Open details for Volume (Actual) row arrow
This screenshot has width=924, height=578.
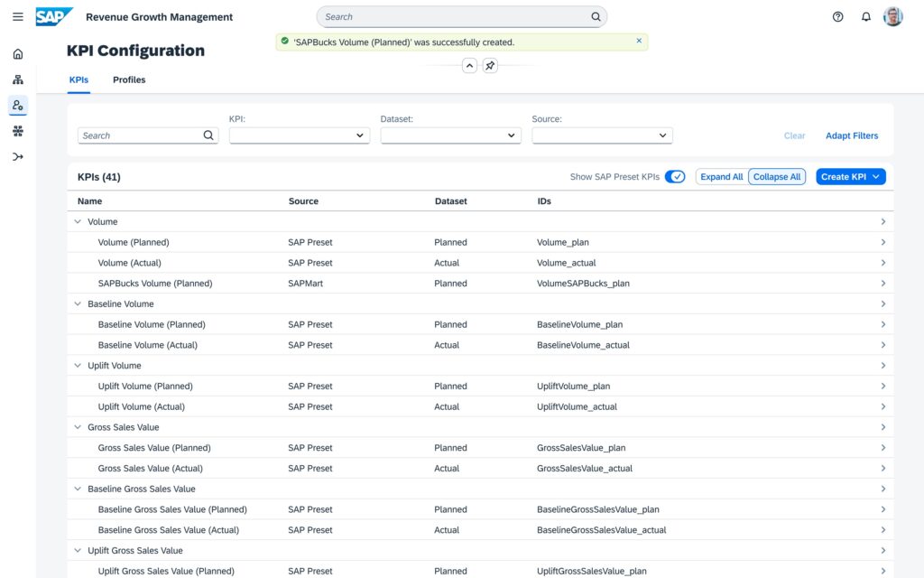point(882,263)
